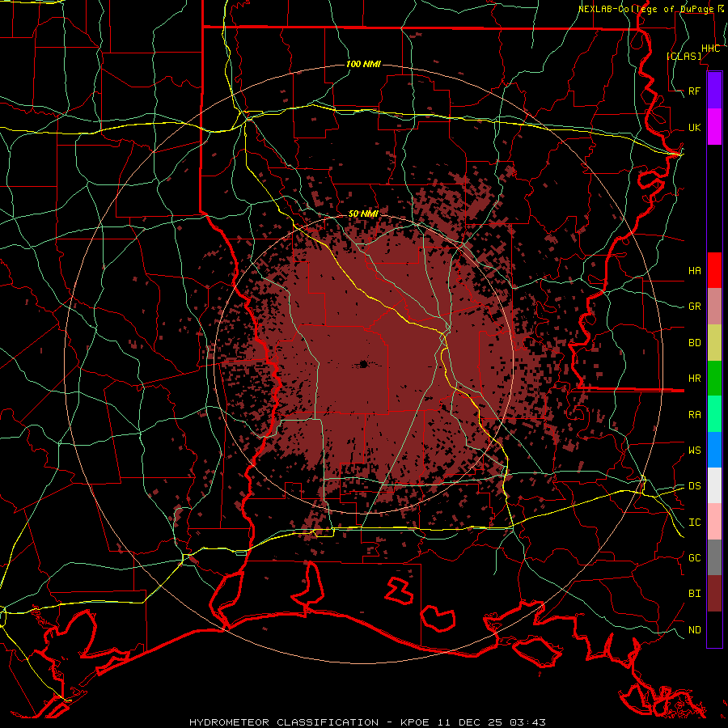
Task: Click the "GR" legend label
Action: point(695,307)
